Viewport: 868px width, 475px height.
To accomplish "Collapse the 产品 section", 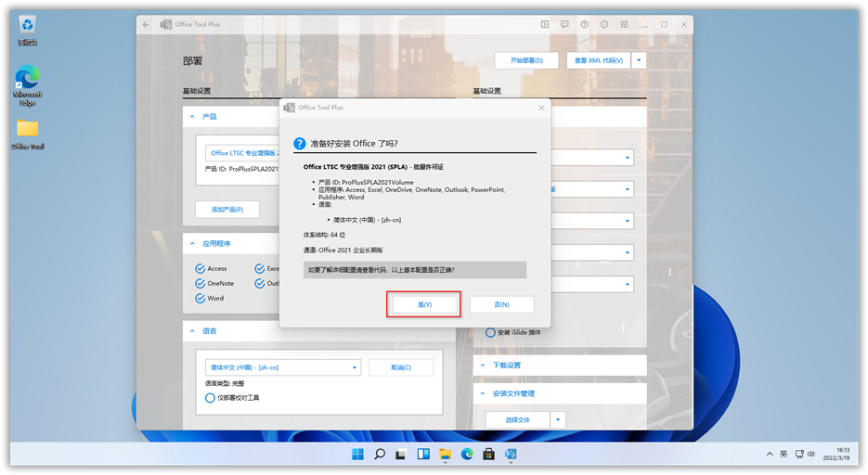I will click(x=192, y=117).
